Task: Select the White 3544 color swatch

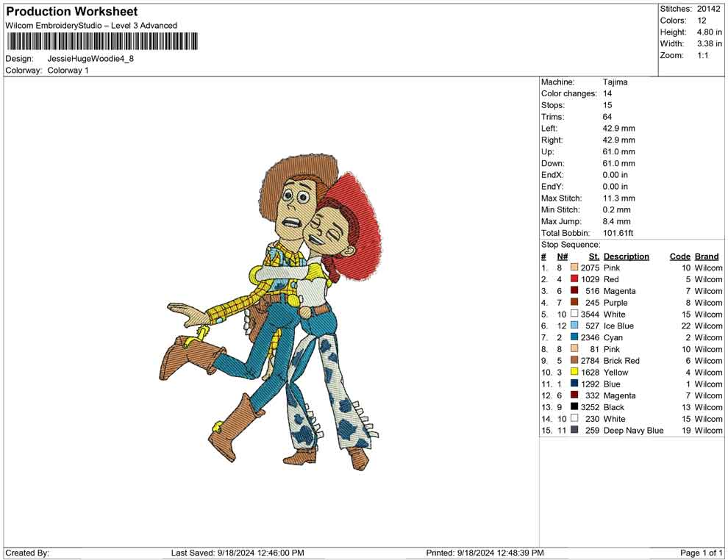Action: pos(574,314)
